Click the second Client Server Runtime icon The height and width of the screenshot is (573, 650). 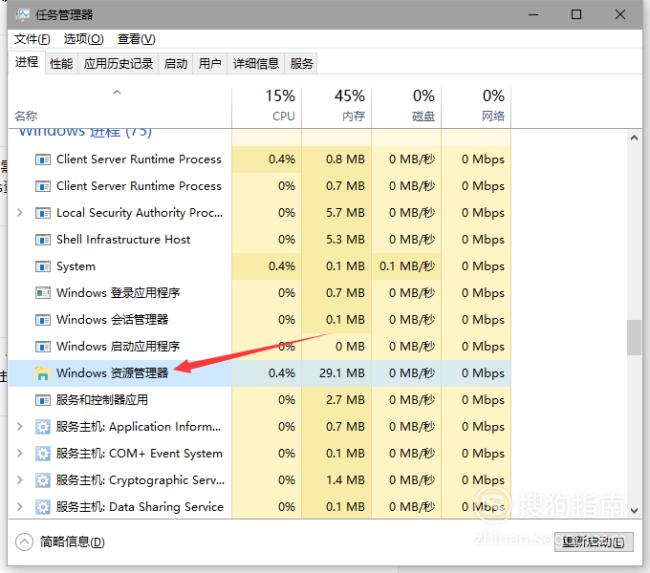pos(43,186)
